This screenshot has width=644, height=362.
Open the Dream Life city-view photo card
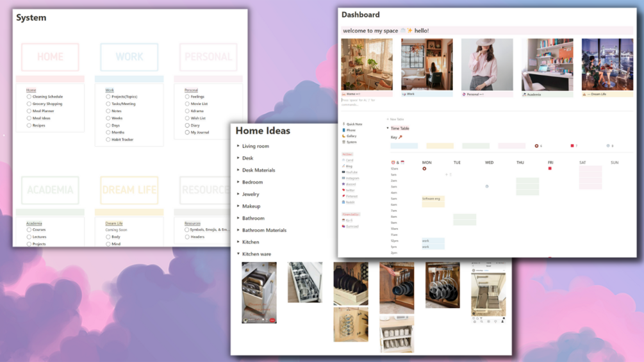[607, 65]
